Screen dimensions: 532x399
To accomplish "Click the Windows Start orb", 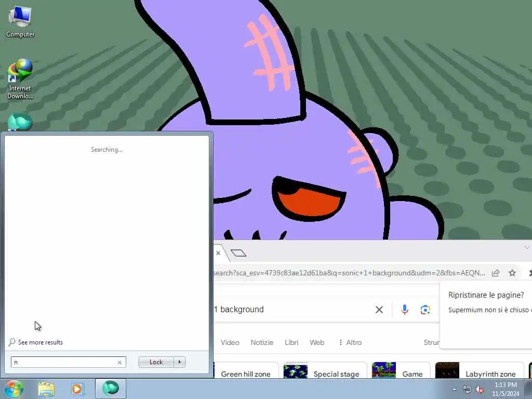I will 14,389.
